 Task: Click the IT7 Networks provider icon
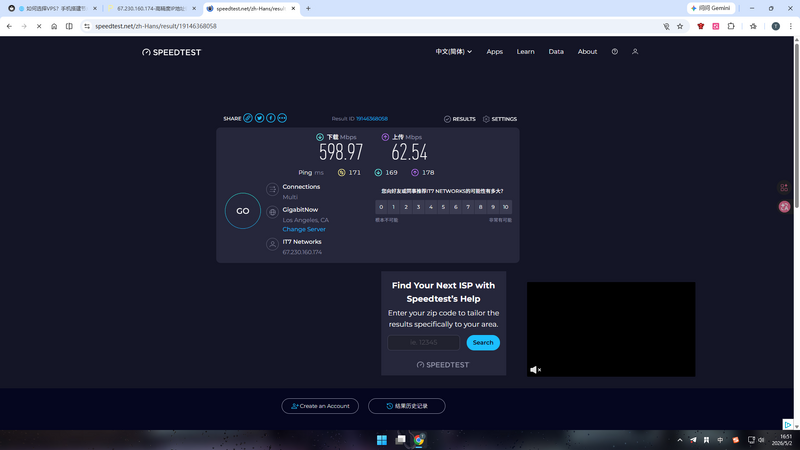(x=272, y=244)
